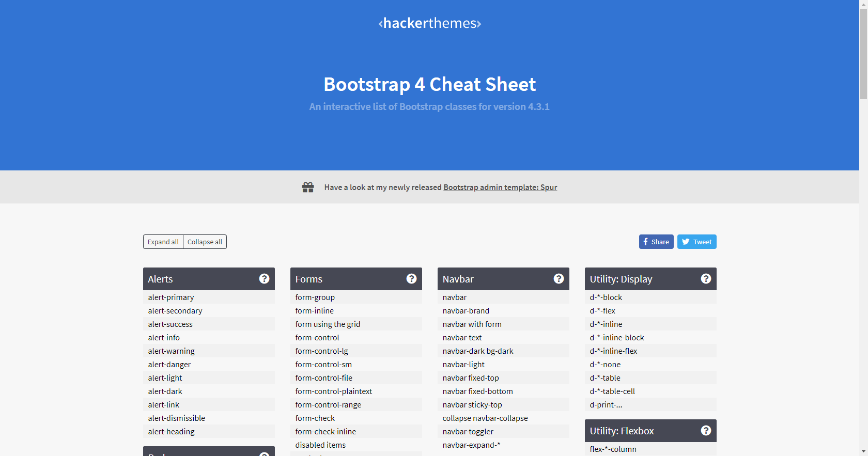The image size is (868, 456).
Task: Click the vertical page scrollbar thumb
Action: [863, 54]
